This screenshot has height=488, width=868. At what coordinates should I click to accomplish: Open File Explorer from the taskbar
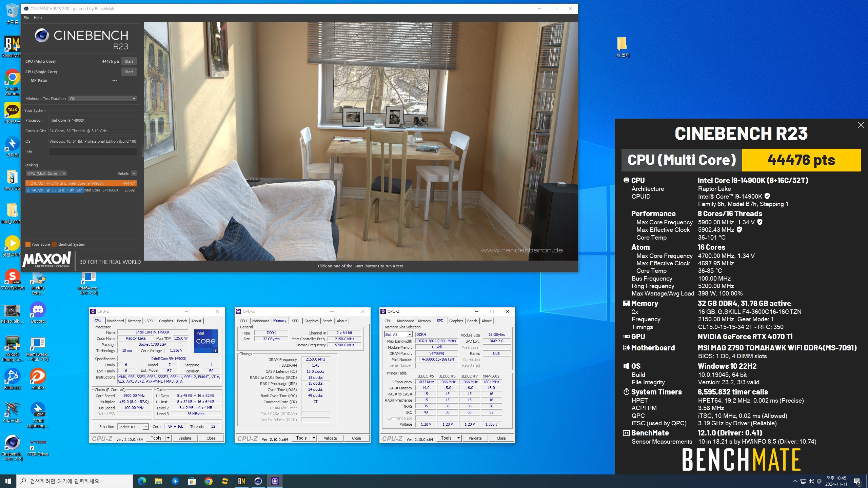(x=159, y=481)
